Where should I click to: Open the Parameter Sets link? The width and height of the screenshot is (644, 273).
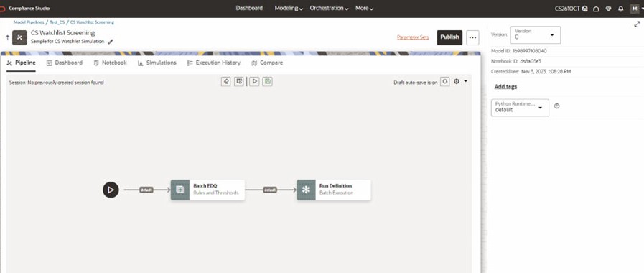pyautogui.click(x=413, y=37)
